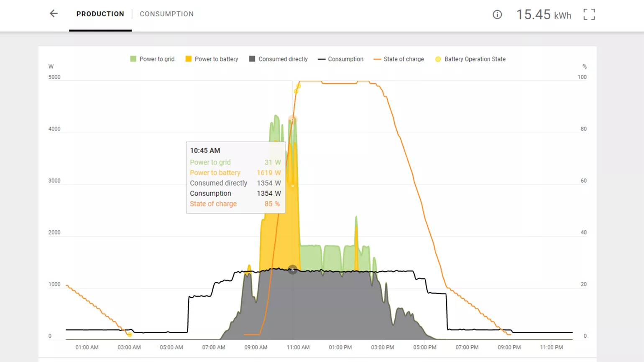644x362 pixels.
Task: Click the hover marker on the consumption line
Action: coord(293,270)
